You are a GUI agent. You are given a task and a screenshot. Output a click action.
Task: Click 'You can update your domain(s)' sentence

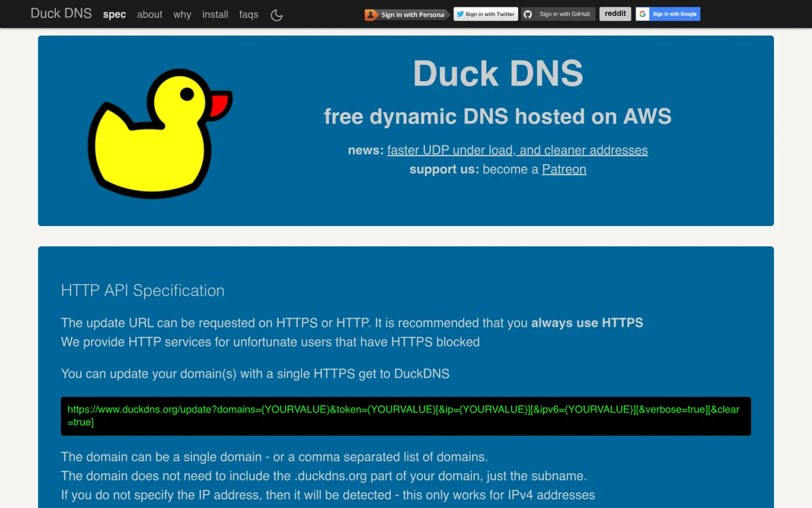pos(255,374)
